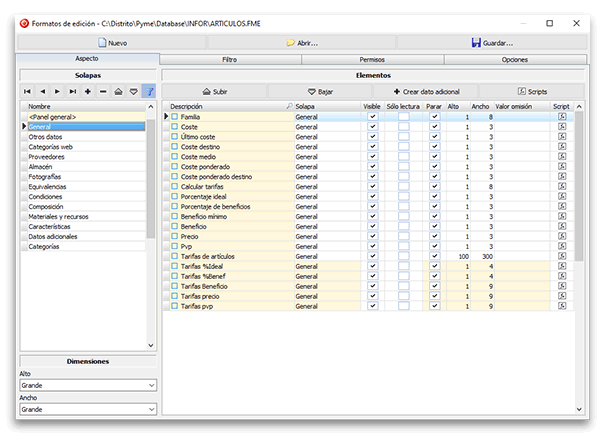Select Proveedores in the Solapas list
Screen dimensions: 600x439
[47, 156]
